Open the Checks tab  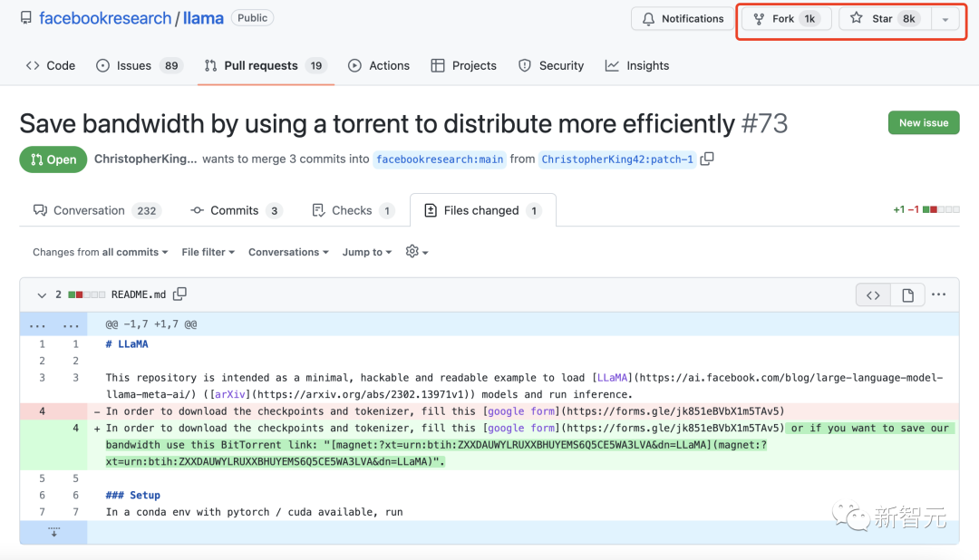[353, 210]
